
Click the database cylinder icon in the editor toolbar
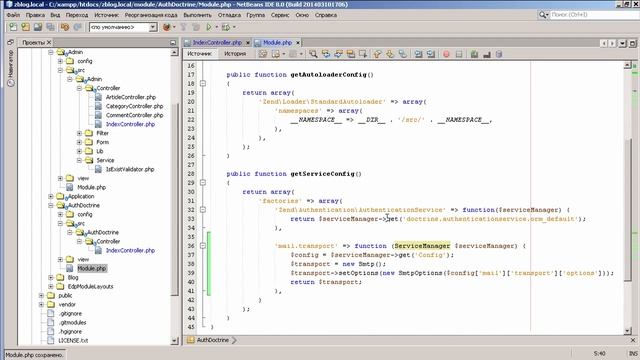499,54
